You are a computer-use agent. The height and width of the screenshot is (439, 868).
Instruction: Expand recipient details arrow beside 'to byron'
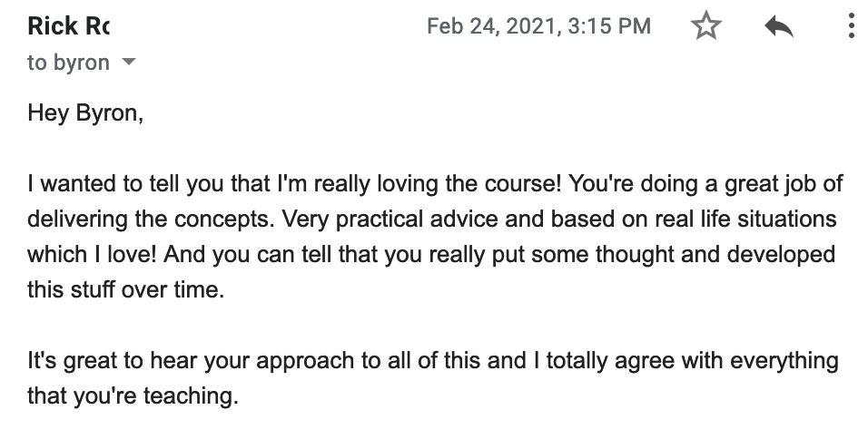click(x=128, y=62)
